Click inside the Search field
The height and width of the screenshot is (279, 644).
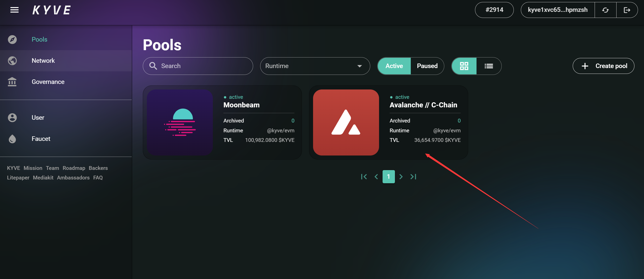click(201, 66)
